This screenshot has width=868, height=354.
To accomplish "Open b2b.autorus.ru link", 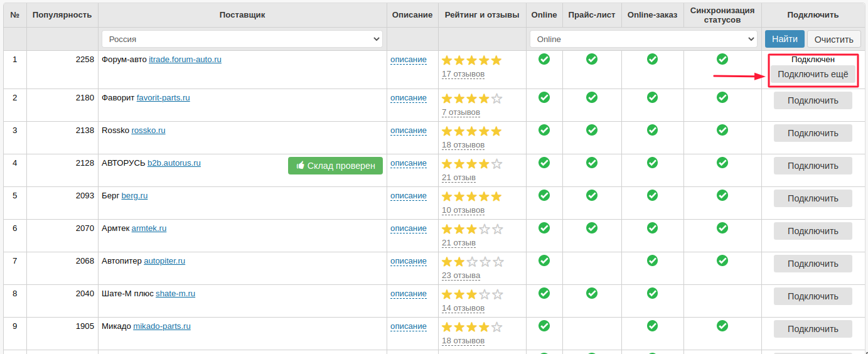I will 174,163.
